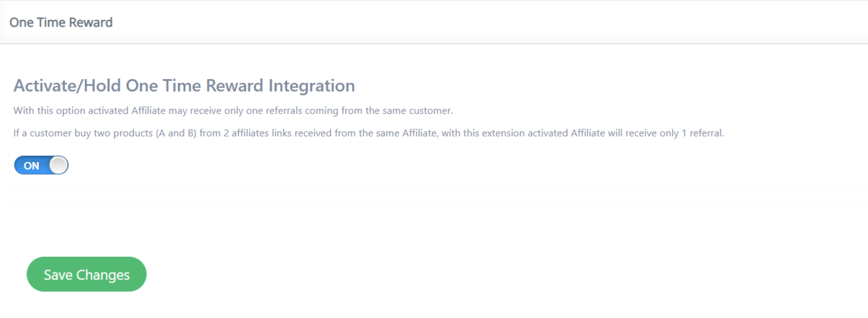Click the description about one referral per customer
Image resolution: width=868 pixels, height=318 pixels.
coord(233,111)
